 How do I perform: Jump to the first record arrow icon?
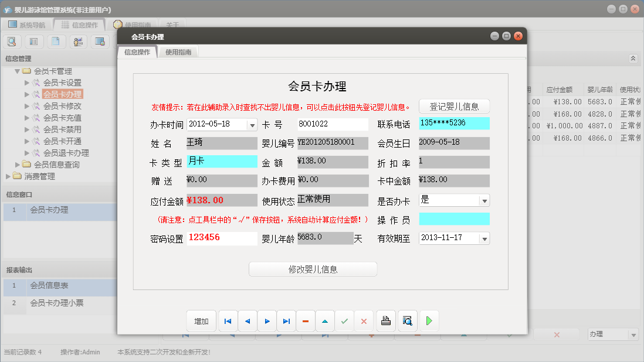[228, 320]
